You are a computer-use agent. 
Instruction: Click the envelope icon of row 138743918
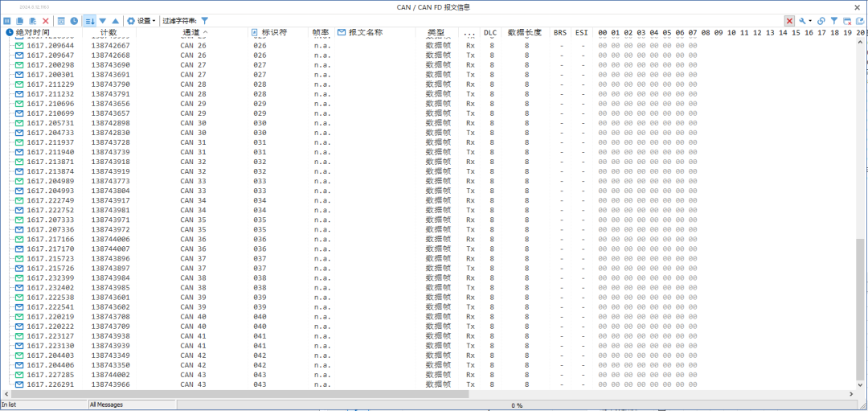point(19,162)
